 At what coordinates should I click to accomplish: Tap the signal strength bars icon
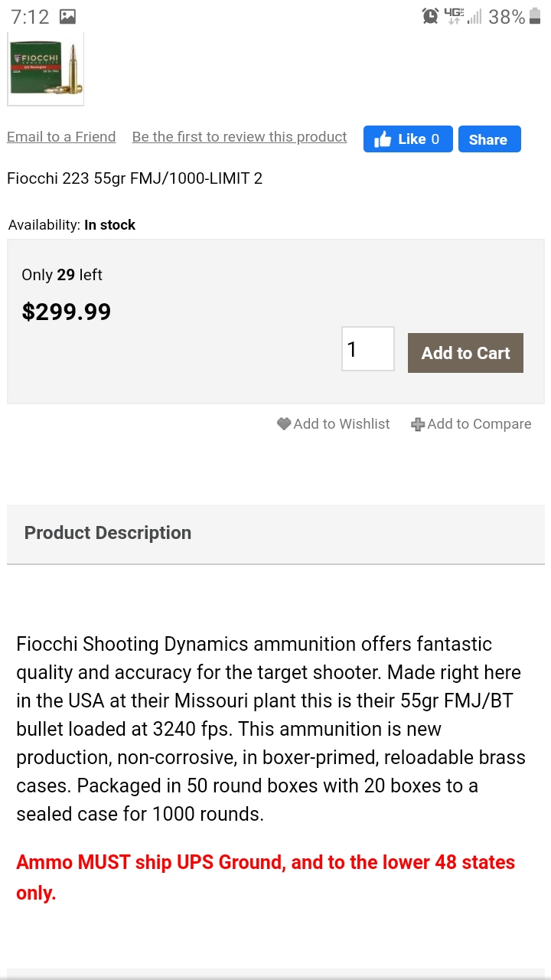tap(474, 16)
